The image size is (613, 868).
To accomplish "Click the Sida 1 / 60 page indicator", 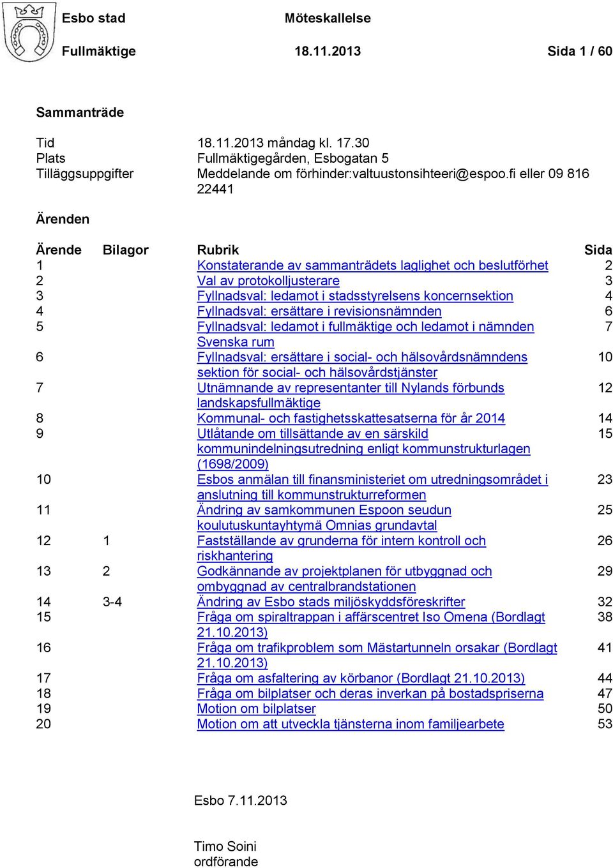I will [580, 52].
